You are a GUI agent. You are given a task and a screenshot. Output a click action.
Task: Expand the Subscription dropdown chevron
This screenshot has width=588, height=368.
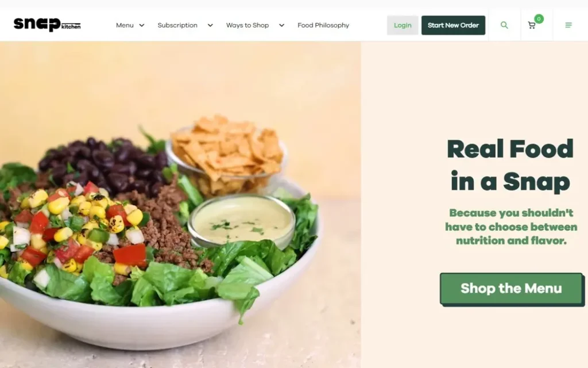(210, 25)
